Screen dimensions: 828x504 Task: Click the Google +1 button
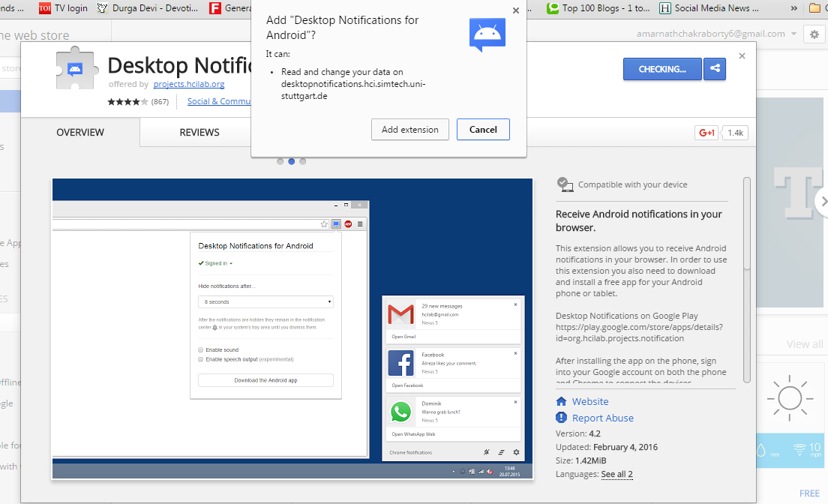pos(706,133)
